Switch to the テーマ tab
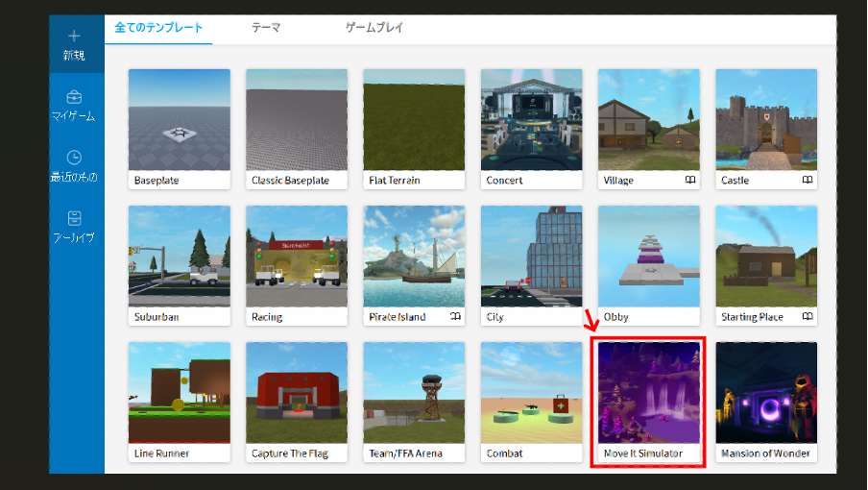 pos(266,28)
